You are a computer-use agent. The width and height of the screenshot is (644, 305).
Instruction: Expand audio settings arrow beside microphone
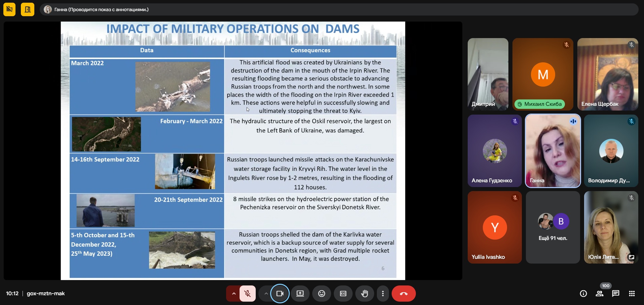(234, 294)
